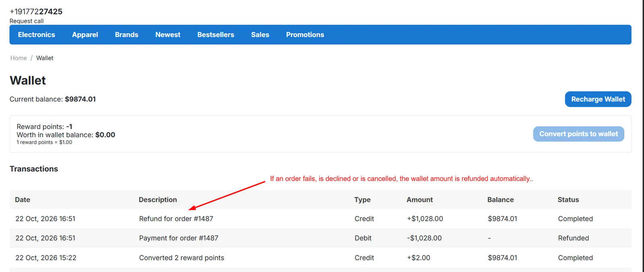Viewport: 644px width, 272px height.
Task: Open the Electronics menu item
Action: click(x=36, y=35)
